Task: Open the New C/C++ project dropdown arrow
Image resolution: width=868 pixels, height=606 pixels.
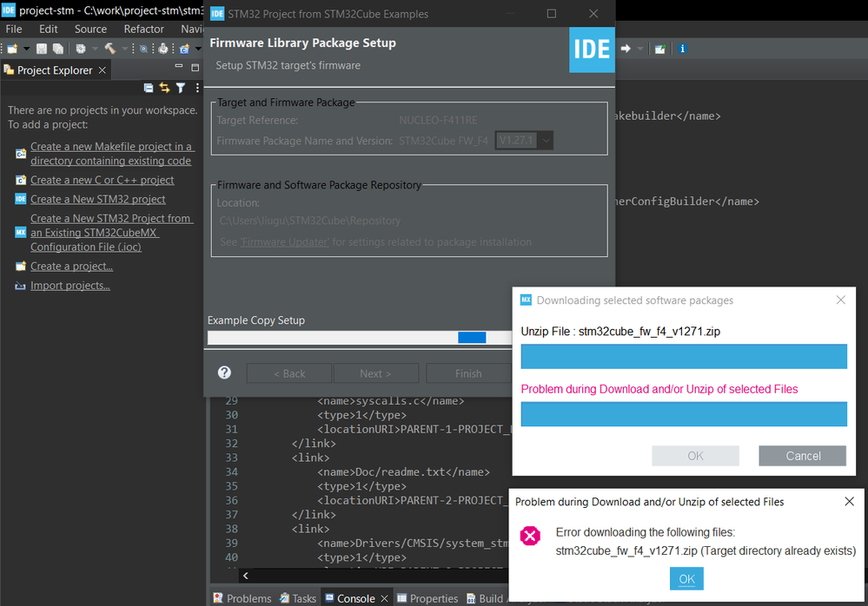Action: (198, 49)
